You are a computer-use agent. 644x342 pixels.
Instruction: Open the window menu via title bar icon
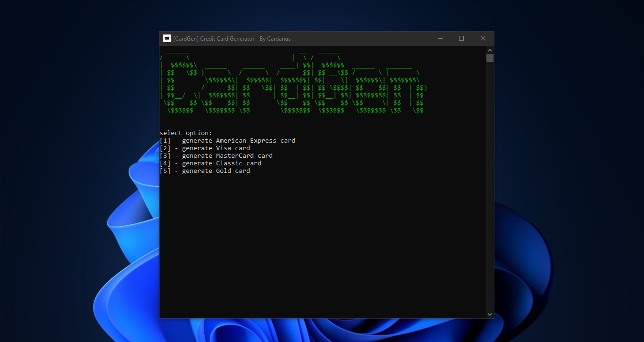pos(167,38)
